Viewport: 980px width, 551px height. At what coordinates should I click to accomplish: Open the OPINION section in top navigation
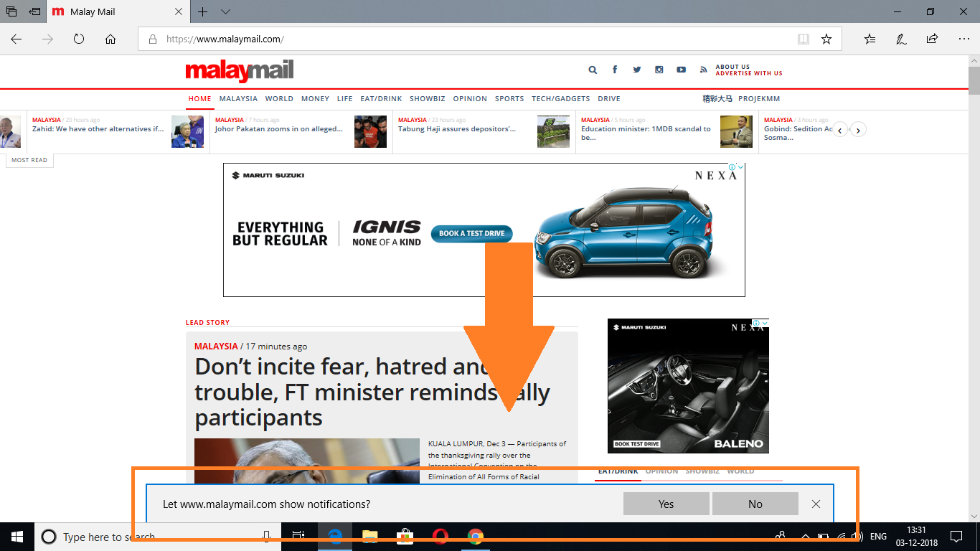point(470,99)
